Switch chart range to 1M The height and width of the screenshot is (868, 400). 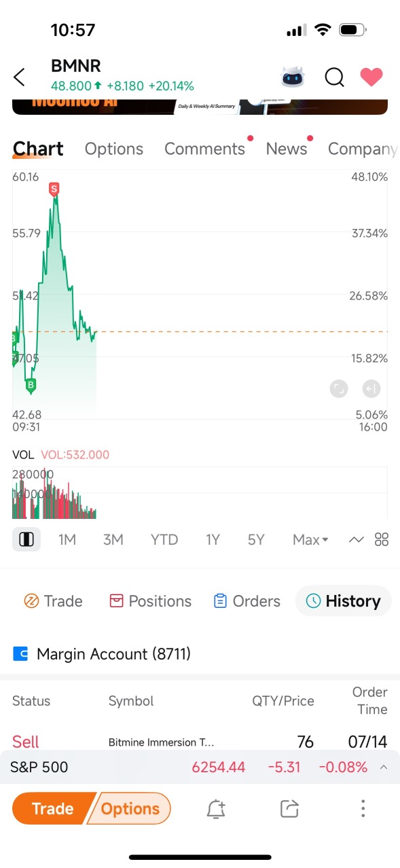click(x=67, y=540)
